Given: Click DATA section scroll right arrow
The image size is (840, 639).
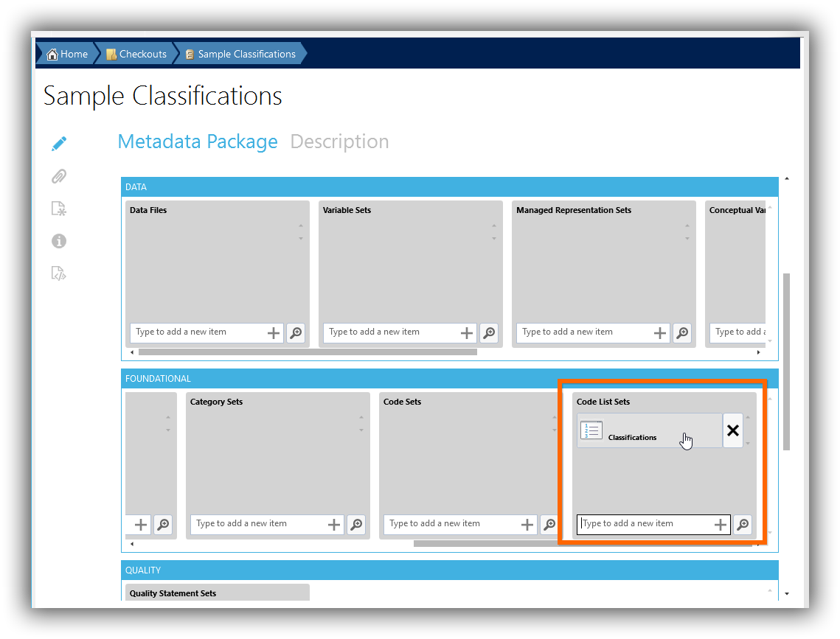Looking at the screenshot, I should pyautogui.click(x=758, y=352).
